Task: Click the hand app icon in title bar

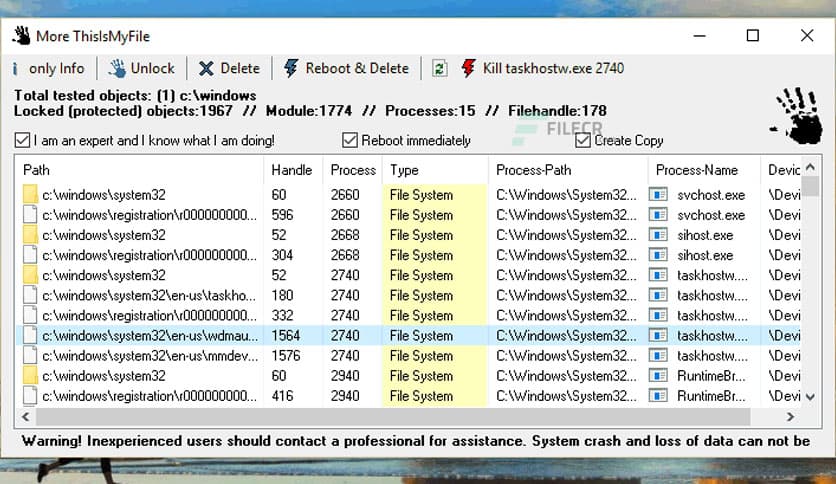Action: 22,36
